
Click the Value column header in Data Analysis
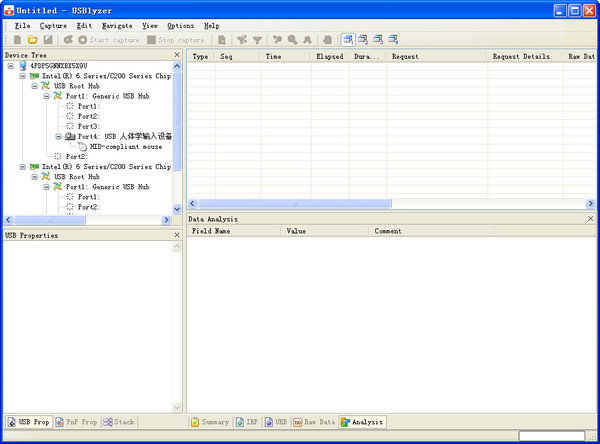(324, 231)
